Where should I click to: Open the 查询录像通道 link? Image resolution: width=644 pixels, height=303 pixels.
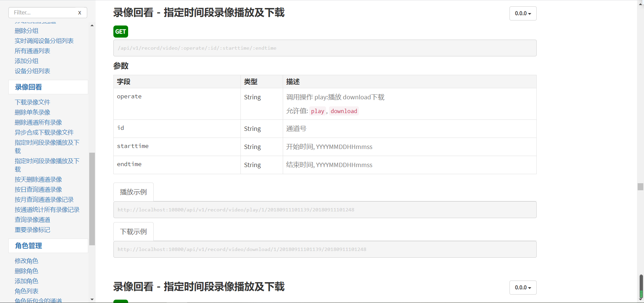33,220
